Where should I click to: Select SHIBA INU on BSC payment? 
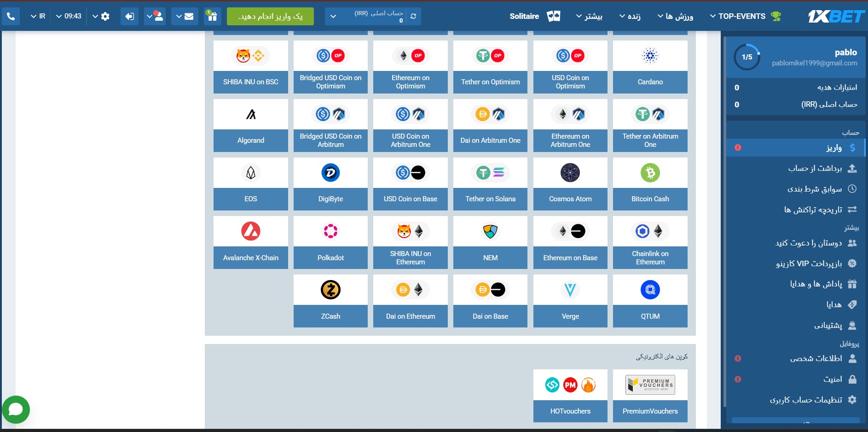[251, 67]
